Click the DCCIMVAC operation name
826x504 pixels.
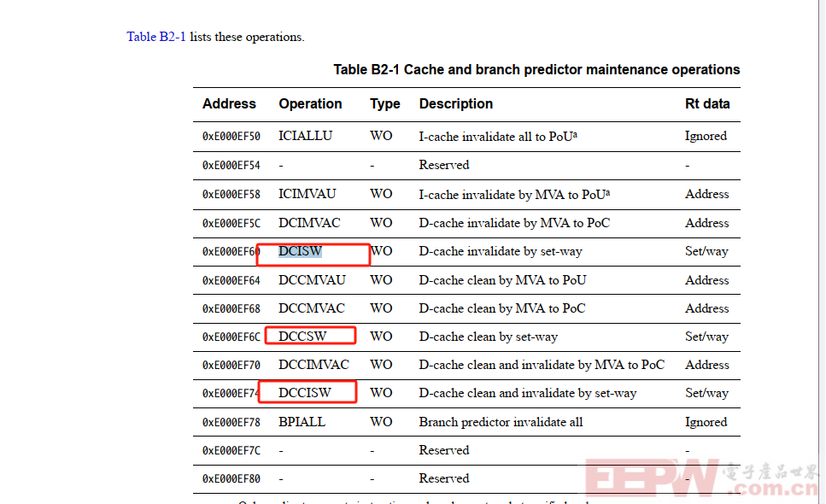pos(314,365)
